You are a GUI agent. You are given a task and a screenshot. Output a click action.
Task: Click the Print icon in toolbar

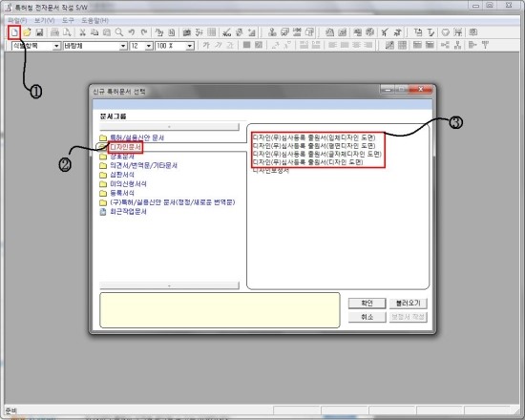pos(54,32)
